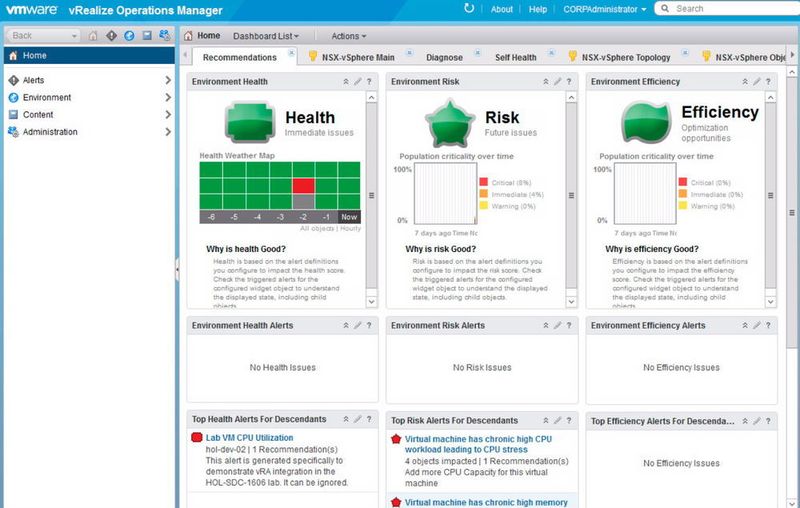The width and height of the screenshot is (800, 508).
Task: Collapse the Top Health Alerts For Descendants widget
Action: coord(346,419)
